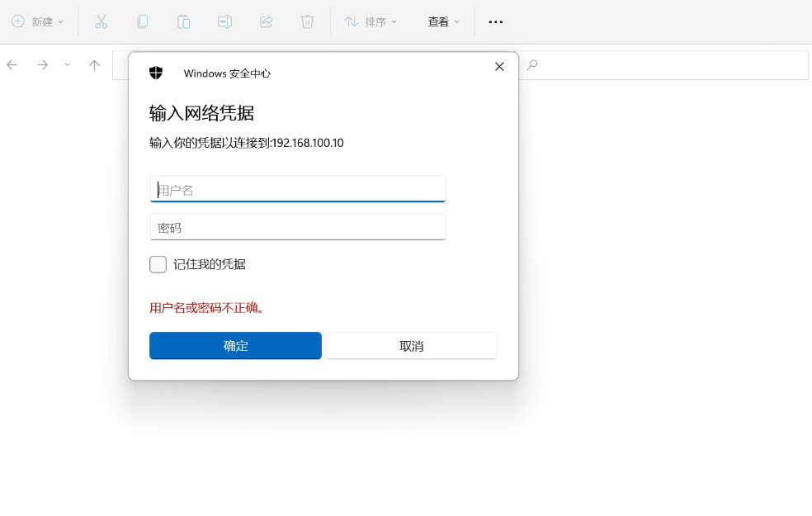Click the Rename icon in toolbar
This screenshot has height=516, width=812.
[x=224, y=22]
